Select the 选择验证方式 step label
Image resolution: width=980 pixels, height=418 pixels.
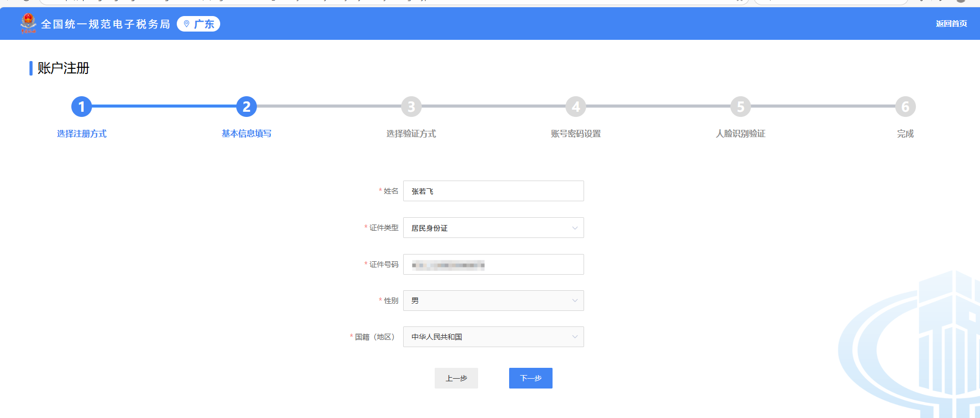411,133
